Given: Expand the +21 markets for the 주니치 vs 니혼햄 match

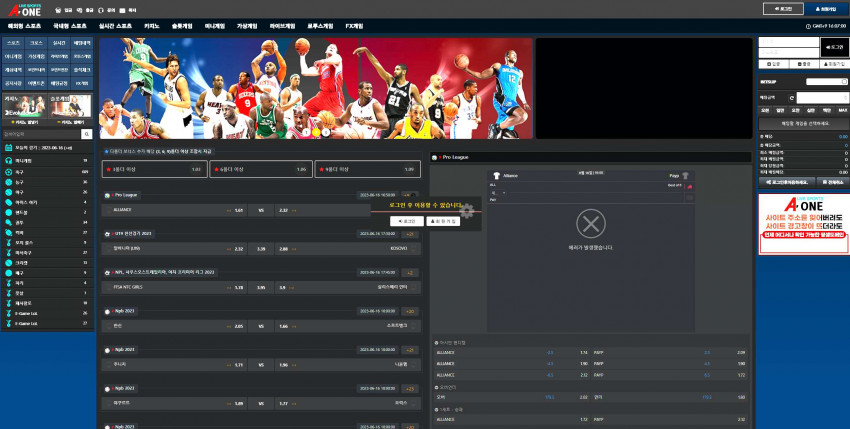Looking at the screenshot, I should 410,350.
